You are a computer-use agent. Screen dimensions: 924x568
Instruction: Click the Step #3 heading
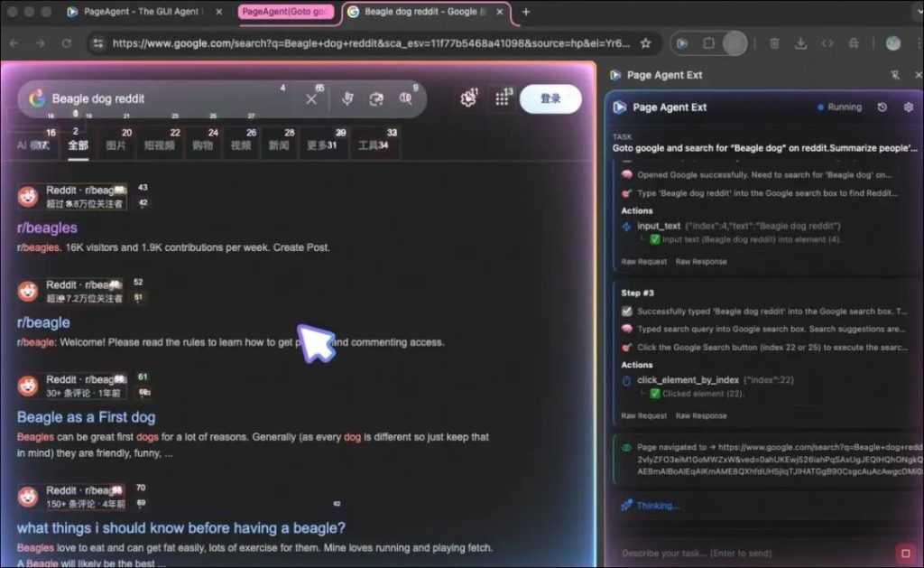click(x=637, y=293)
